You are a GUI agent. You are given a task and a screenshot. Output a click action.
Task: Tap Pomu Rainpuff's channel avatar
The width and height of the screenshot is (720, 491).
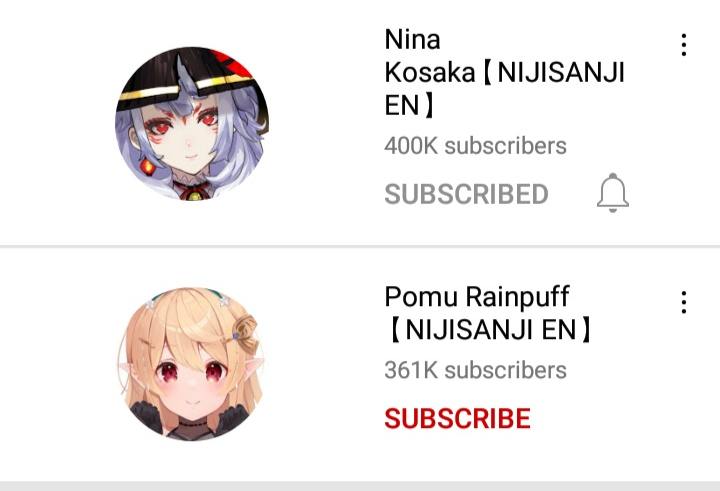pyautogui.click(x=192, y=364)
